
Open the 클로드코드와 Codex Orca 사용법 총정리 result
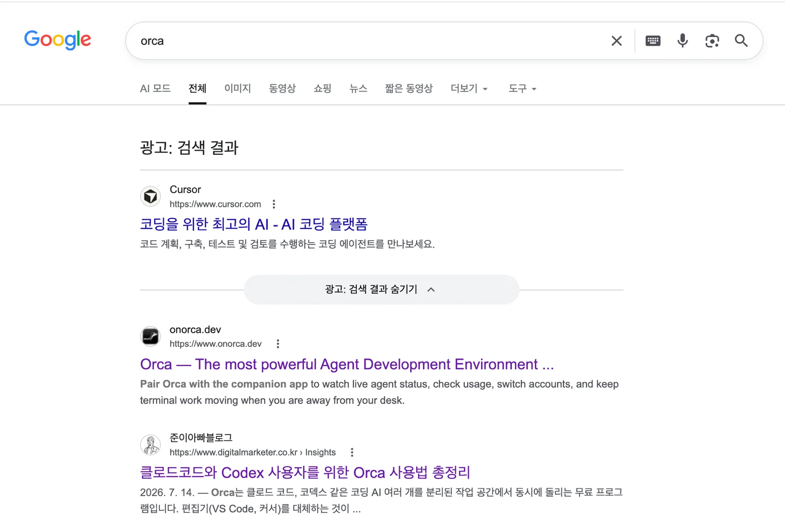305,473
